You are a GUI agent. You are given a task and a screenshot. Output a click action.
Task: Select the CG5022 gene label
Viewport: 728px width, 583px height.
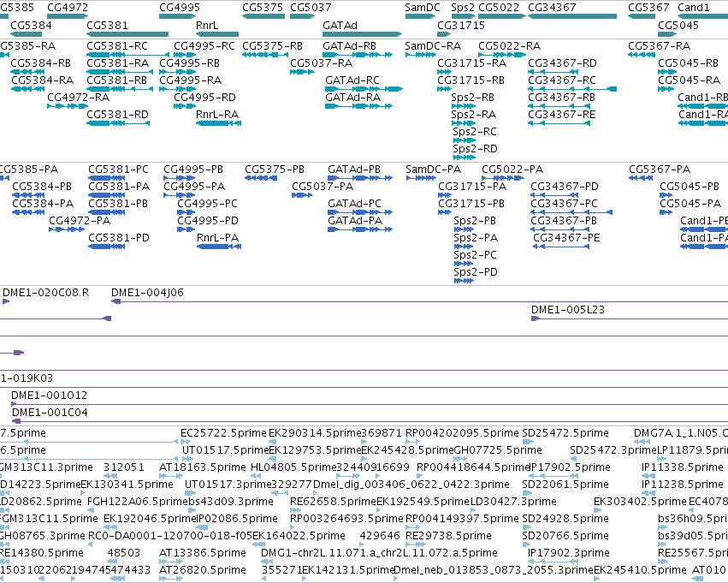click(x=499, y=8)
